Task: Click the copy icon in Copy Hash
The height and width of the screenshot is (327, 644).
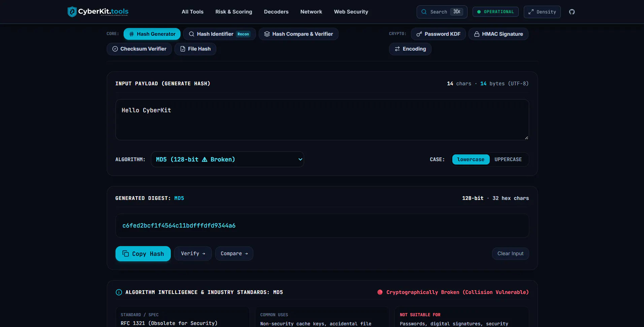Action: click(x=125, y=254)
